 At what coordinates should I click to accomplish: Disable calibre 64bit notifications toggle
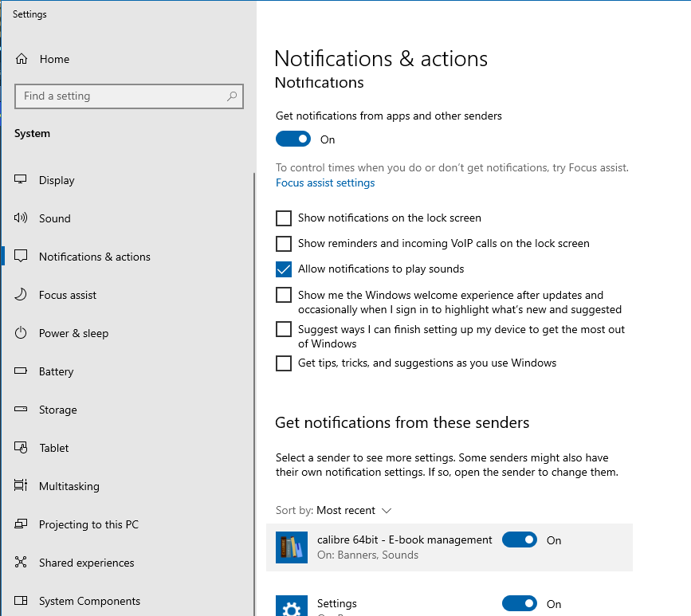[x=520, y=540]
